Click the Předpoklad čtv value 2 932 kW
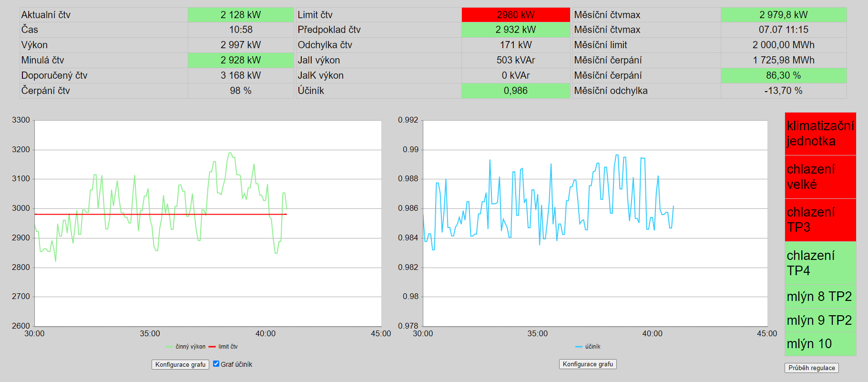 click(515, 30)
